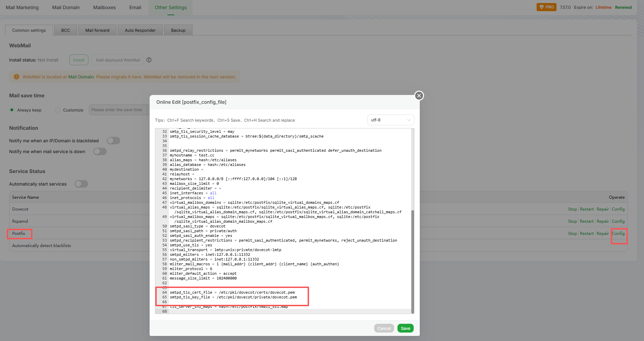Restart the Dovecot service

coord(587,209)
